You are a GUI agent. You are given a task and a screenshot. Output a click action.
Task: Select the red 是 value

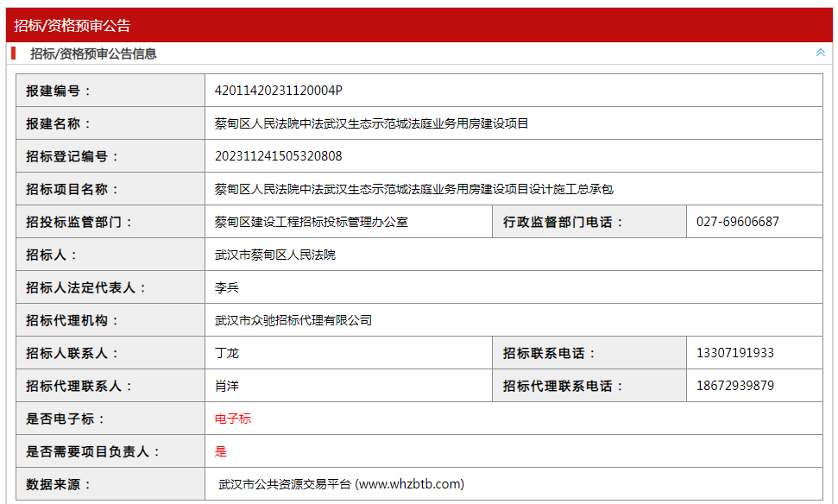click(x=221, y=451)
